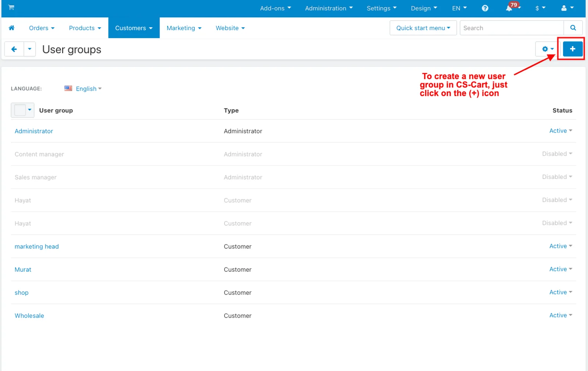Open the gear settings menu

coord(548,49)
